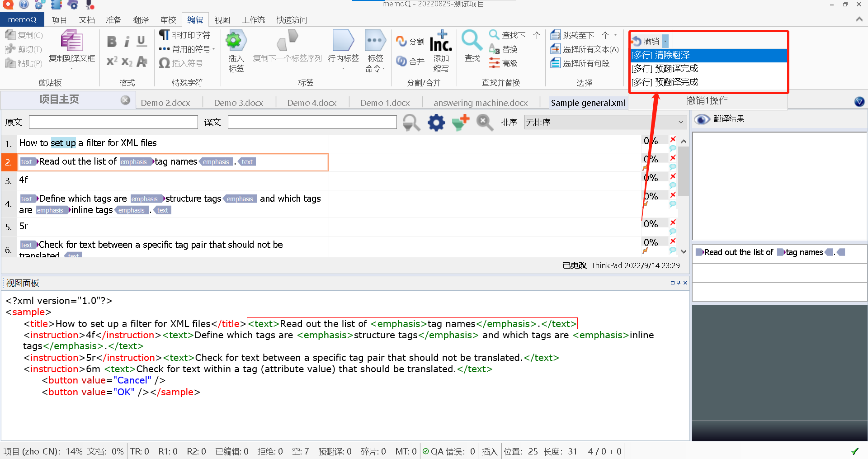This screenshot has width=868, height=459.
Task: Collapse the ribbon with the top-right chevron
Action: (859, 19)
